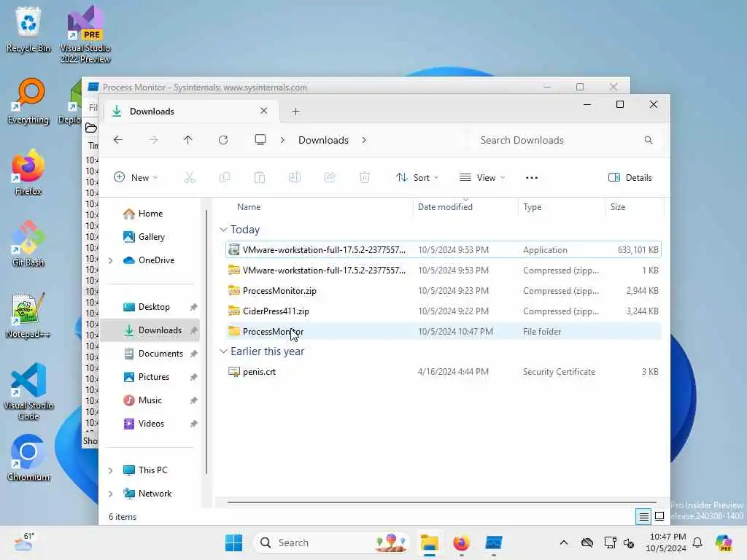Select the CiderPress411.zip file
The width and height of the screenshot is (747, 560).
point(443,311)
